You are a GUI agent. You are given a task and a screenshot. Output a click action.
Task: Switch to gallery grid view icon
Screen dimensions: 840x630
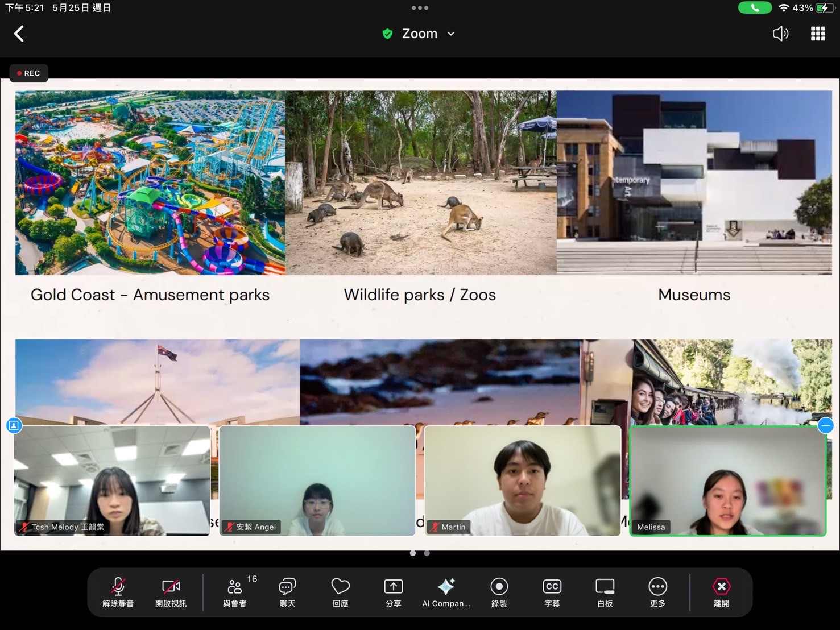[818, 34]
